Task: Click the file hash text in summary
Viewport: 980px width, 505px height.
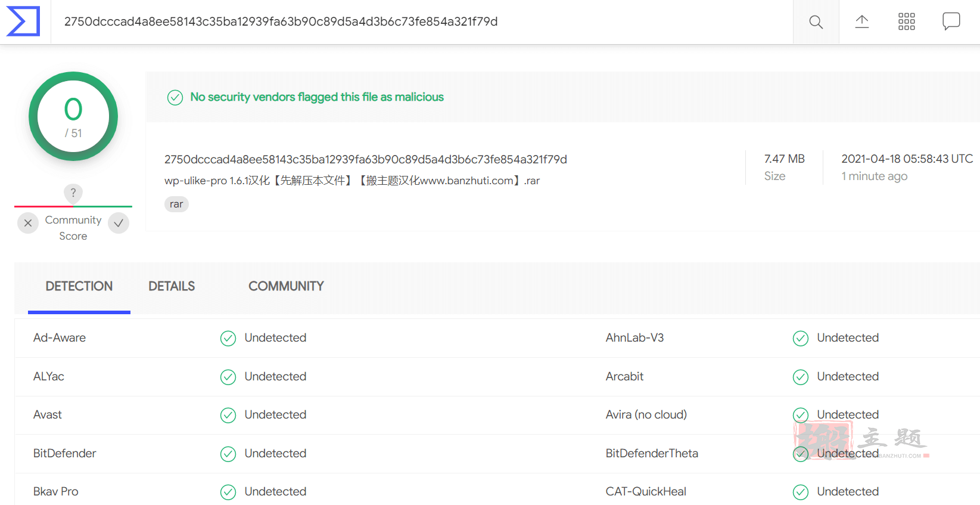Action: (365, 159)
